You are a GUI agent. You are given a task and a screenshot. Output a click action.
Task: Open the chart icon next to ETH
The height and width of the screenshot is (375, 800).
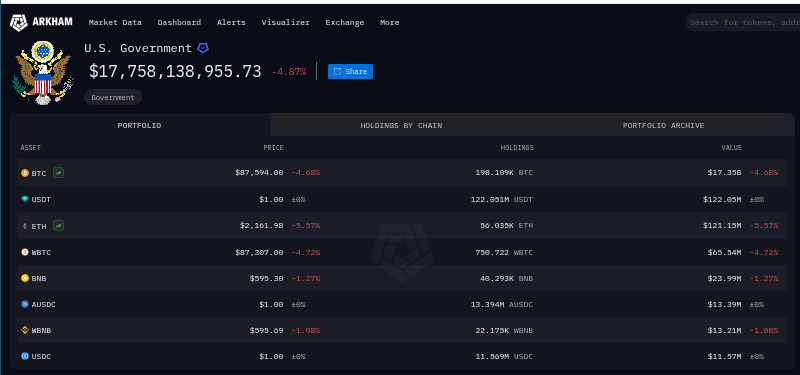59,226
